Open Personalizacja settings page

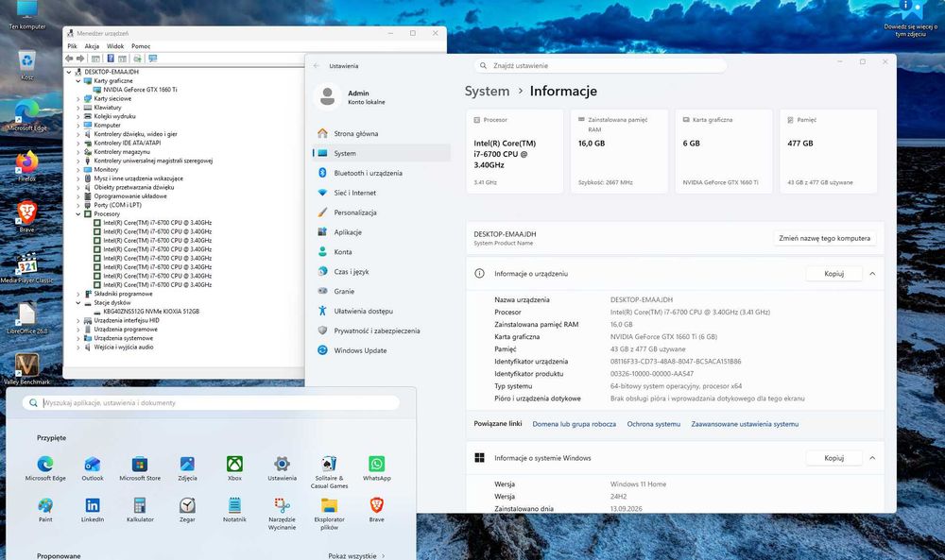382,212
